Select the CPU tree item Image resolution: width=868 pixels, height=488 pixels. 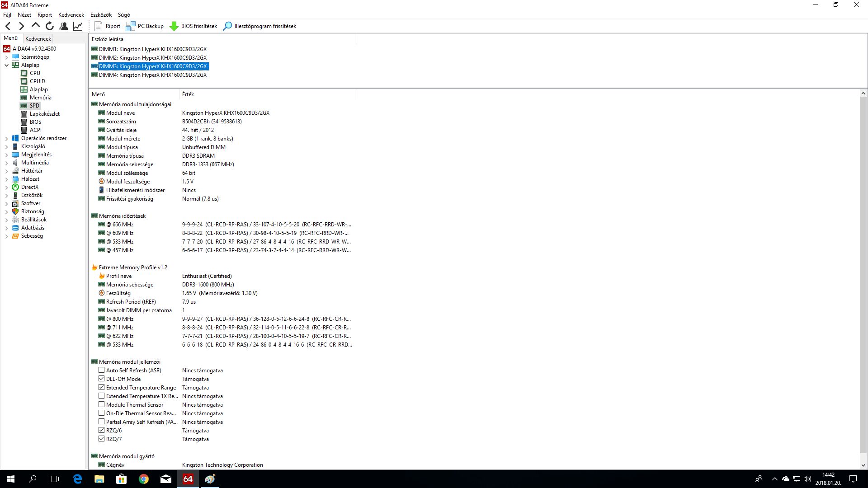(35, 73)
